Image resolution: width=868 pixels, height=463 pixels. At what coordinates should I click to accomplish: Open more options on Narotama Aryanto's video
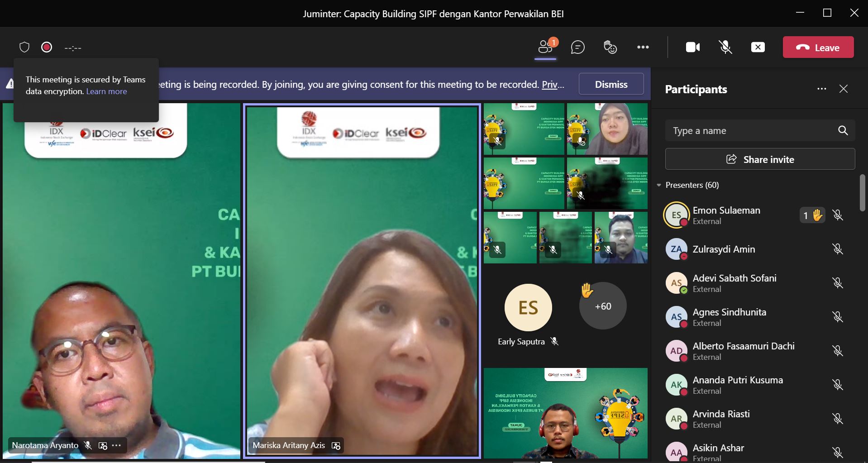pos(116,445)
